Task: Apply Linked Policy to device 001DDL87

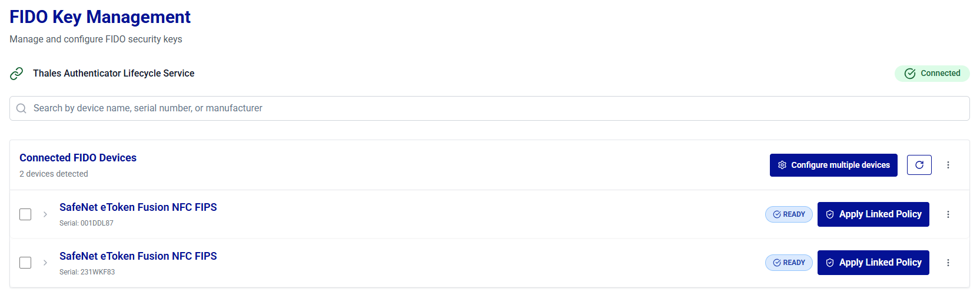Action: point(873,214)
